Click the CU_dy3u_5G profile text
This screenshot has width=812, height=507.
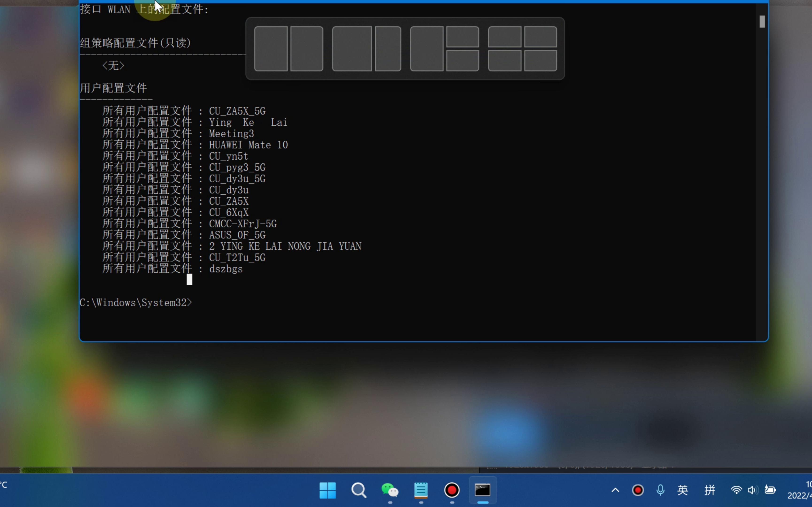pos(237,179)
